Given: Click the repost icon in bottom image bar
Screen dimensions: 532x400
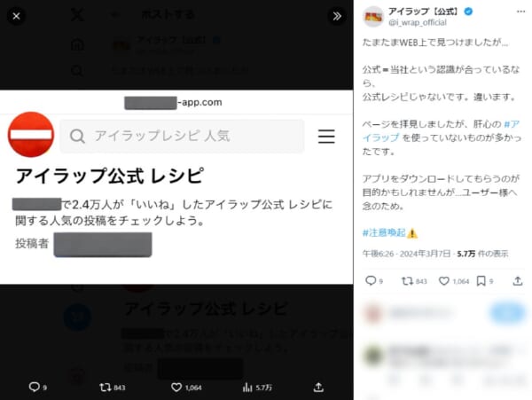Looking at the screenshot, I should [106, 387].
